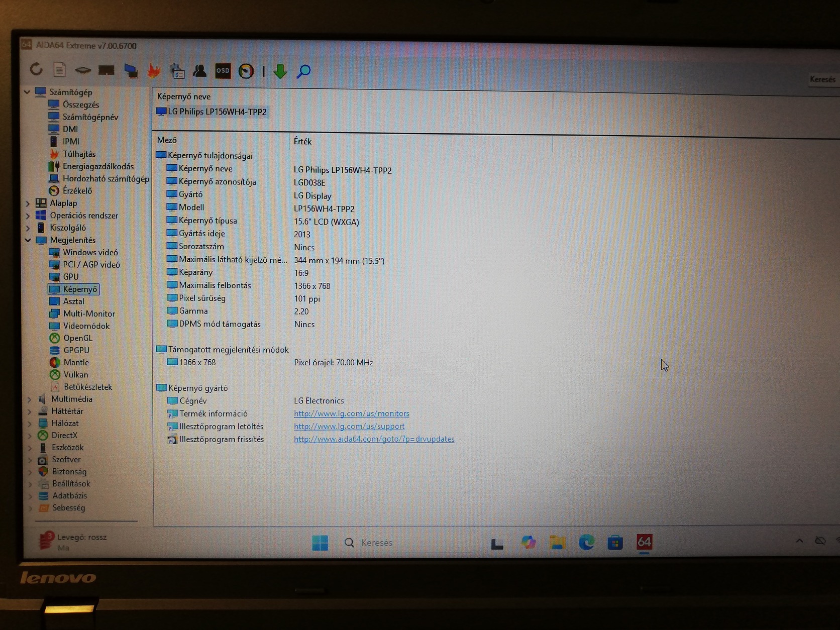Open Microsoft Edge from the taskbar
840x630 pixels.
[x=586, y=542]
